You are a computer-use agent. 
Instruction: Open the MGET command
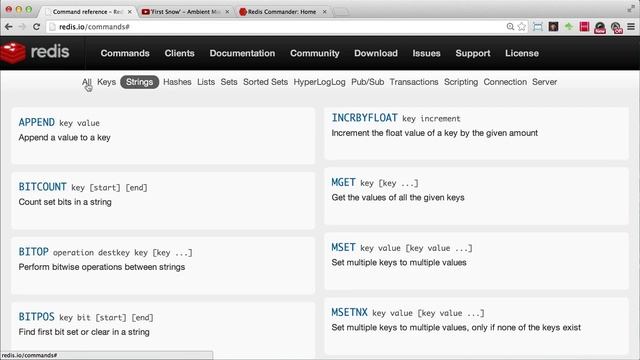[343, 182]
